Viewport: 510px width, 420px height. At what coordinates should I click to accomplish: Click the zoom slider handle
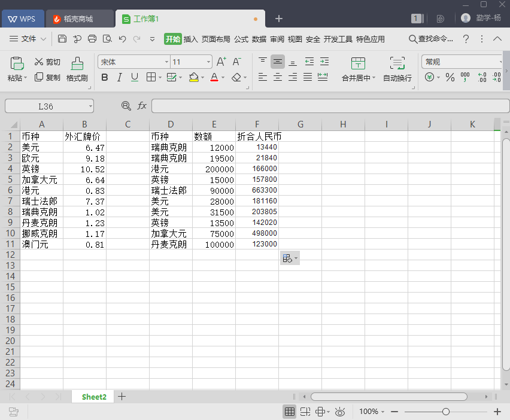click(446, 412)
